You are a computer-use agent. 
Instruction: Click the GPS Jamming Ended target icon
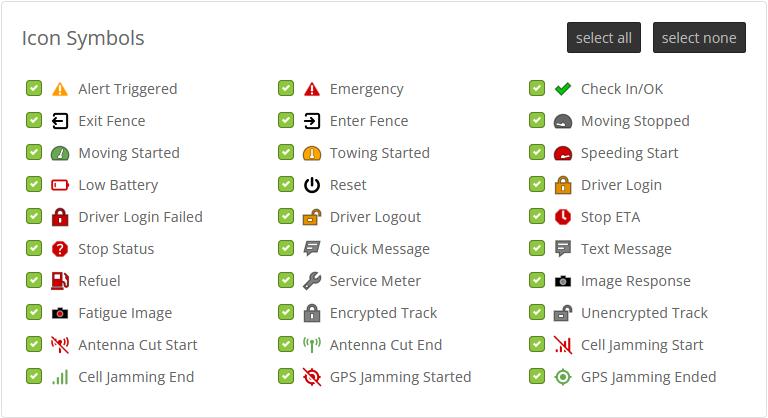(562, 377)
